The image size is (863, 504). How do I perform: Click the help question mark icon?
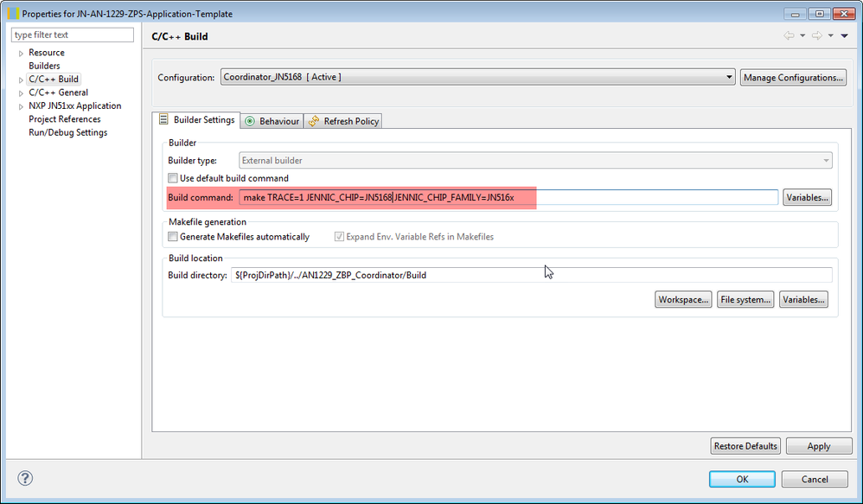(25, 478)
